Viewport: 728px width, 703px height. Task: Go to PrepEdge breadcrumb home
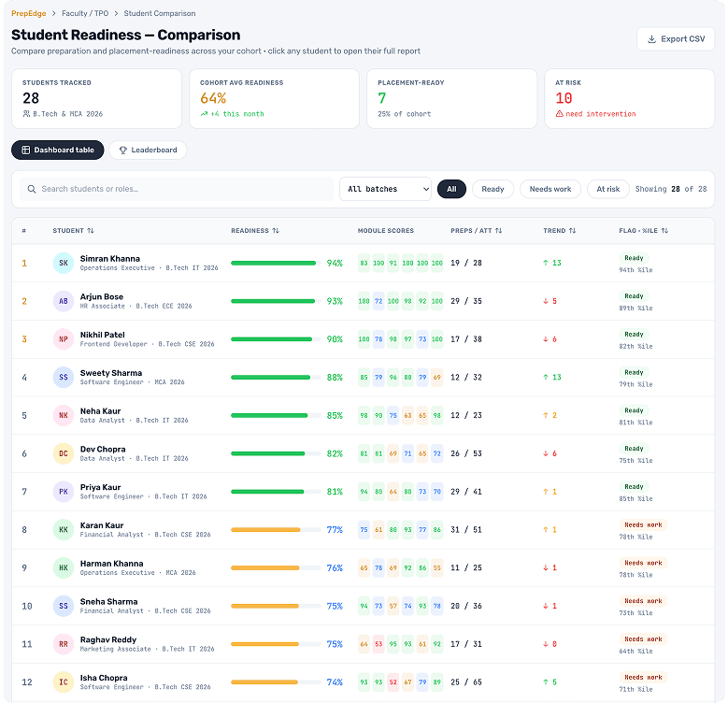click(29, 13)
